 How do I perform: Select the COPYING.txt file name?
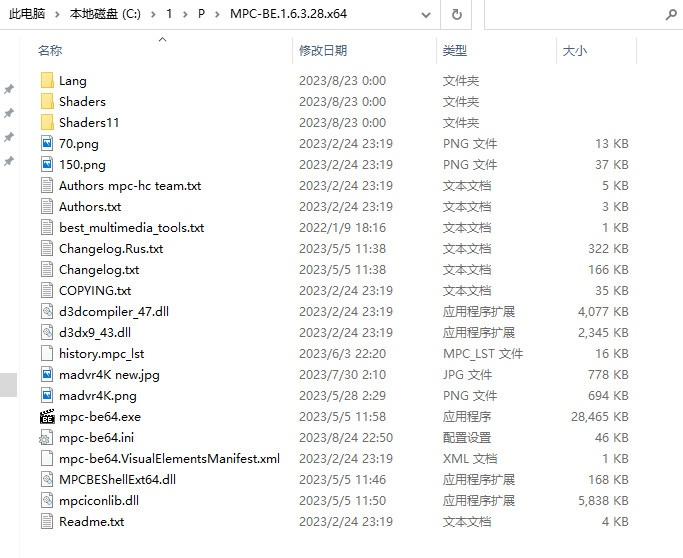tap(95, 291)
